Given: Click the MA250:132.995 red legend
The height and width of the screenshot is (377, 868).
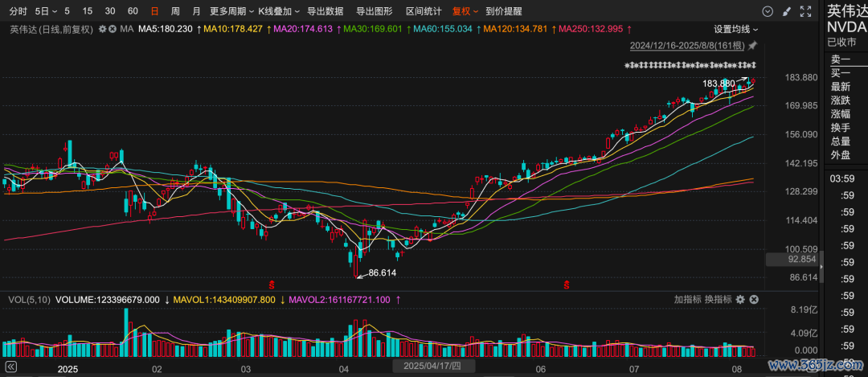Looking at the screenshot, I should (x=591, y=30).
